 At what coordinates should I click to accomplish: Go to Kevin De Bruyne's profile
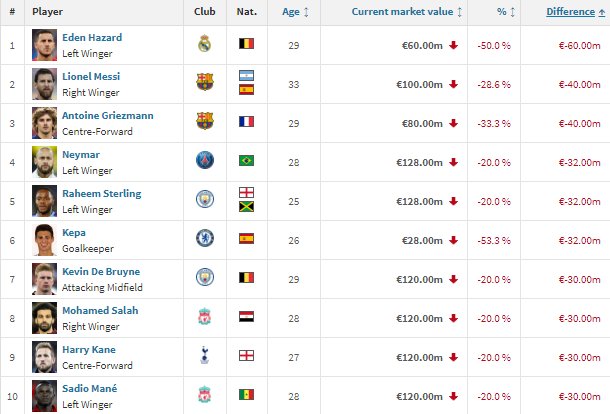pyautogui.click(x=101, y=272)
